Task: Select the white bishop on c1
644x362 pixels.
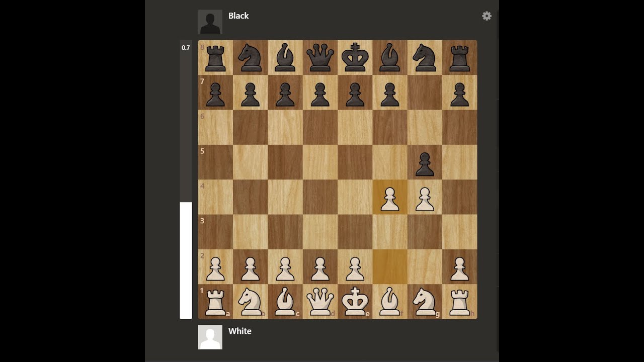Action: (x=285, y=302)
